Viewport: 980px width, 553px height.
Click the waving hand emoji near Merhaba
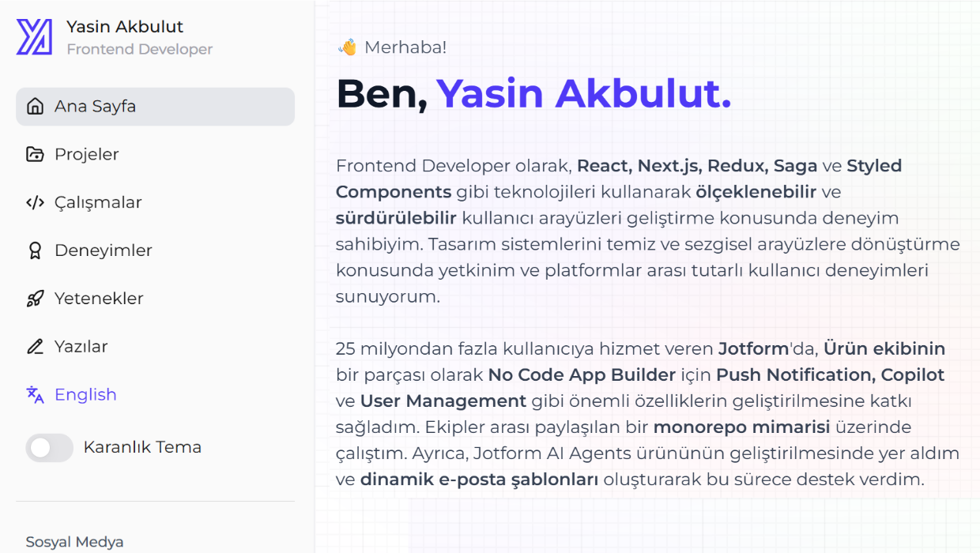345,47
